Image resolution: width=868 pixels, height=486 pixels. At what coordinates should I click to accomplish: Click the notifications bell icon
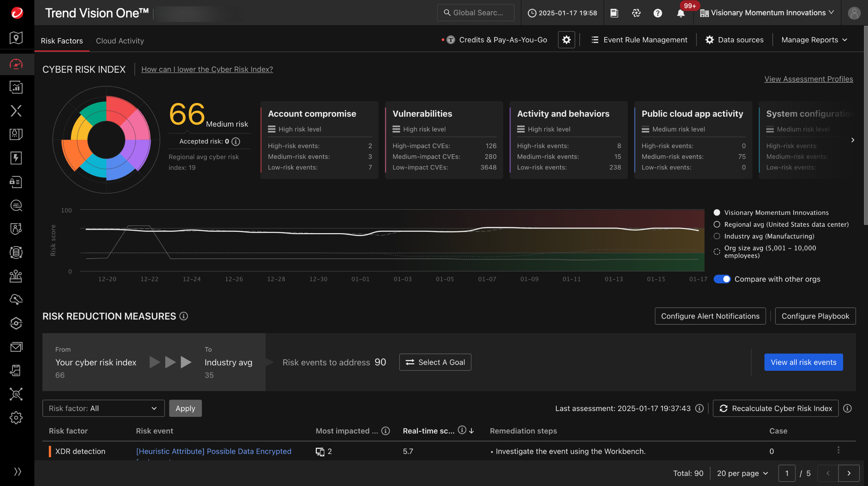click(x=680, y=13)
